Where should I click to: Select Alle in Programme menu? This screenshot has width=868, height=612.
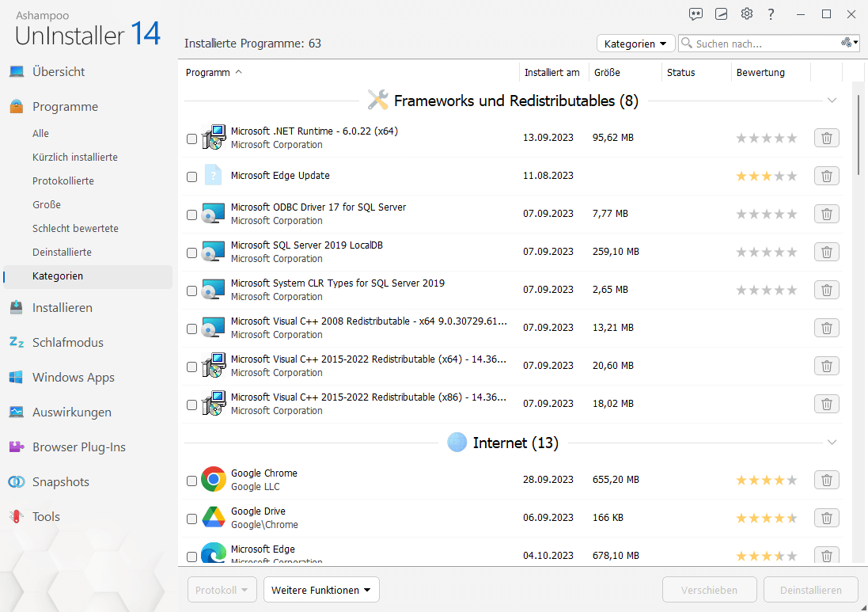40,134
